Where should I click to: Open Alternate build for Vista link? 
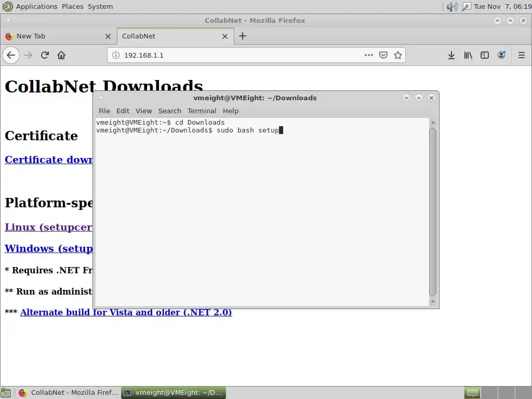[x=126, y=312]
